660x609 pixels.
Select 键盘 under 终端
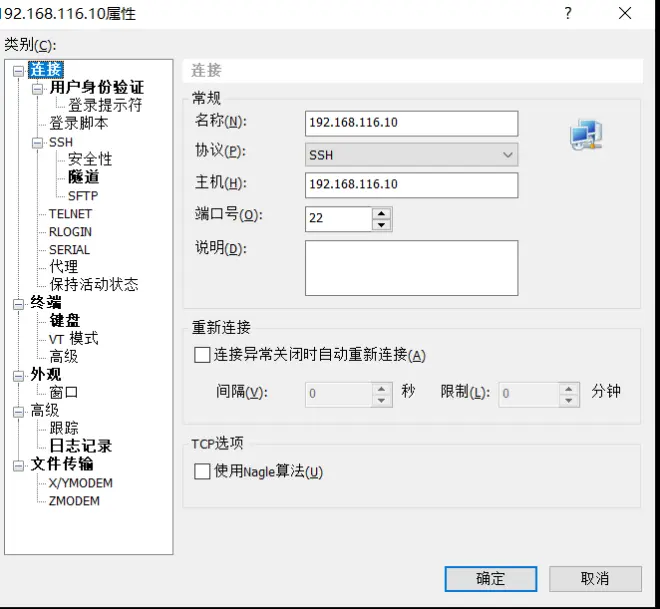pyautogui.click(x=64, y=321)
